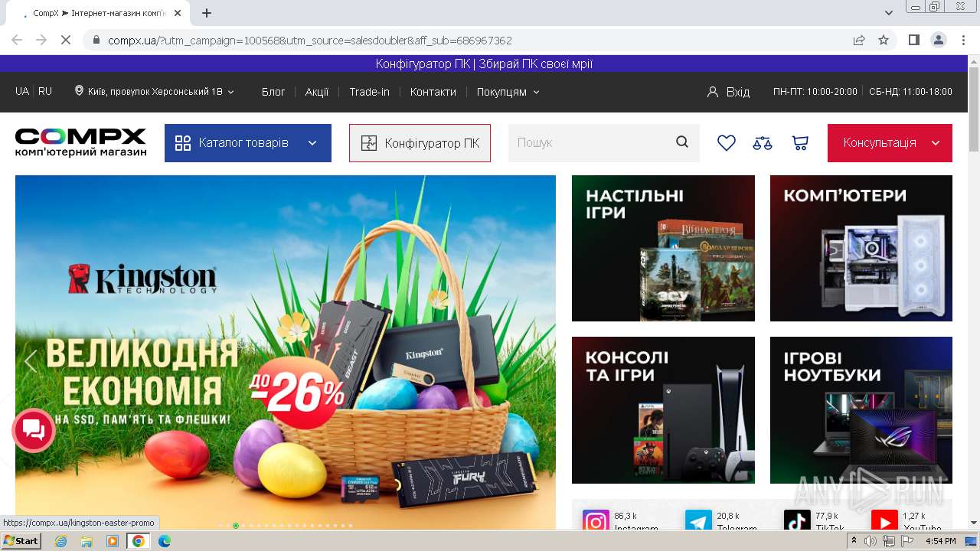980x551 pixels.
Task: Click the Вхід login link
Action: point(728,92)
